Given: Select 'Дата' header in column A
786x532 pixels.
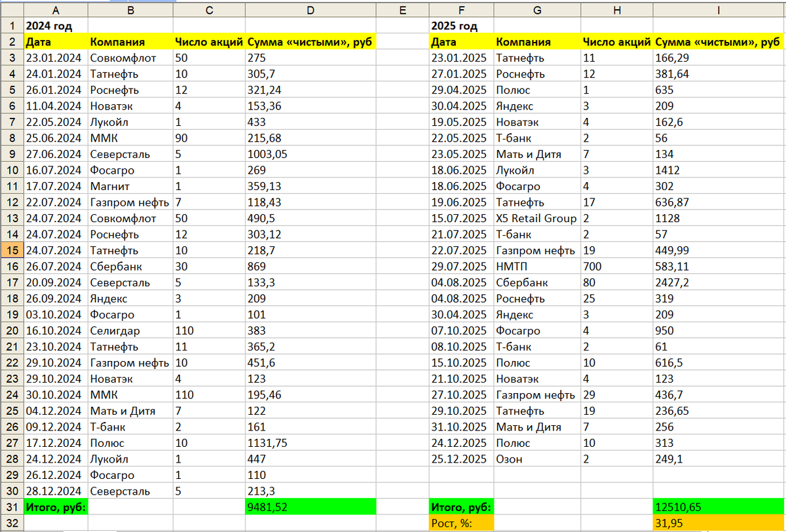Looking at the screenshot, I should pyautogui.click(x=55, y=42).
